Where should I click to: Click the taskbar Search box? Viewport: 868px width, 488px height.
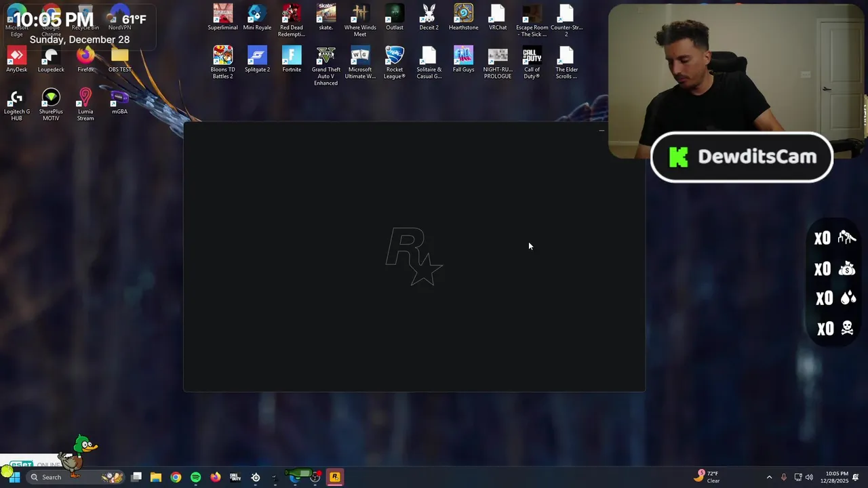pos(76,477)
